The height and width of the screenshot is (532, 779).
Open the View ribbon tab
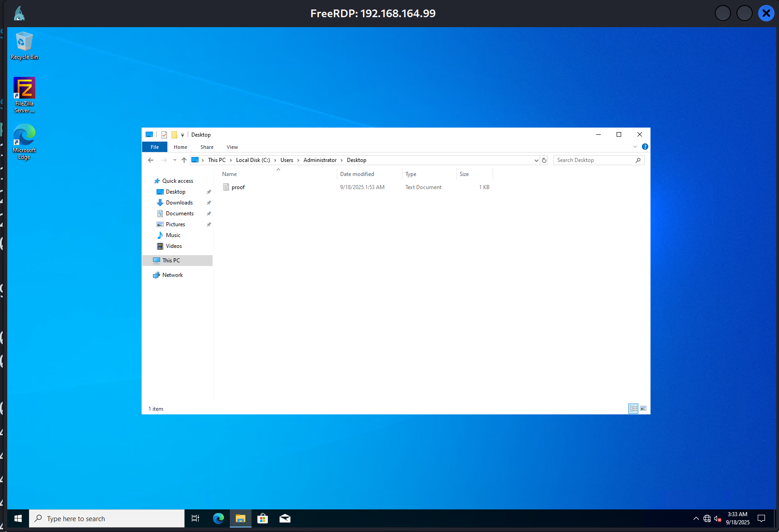click(x=232, y=147)
